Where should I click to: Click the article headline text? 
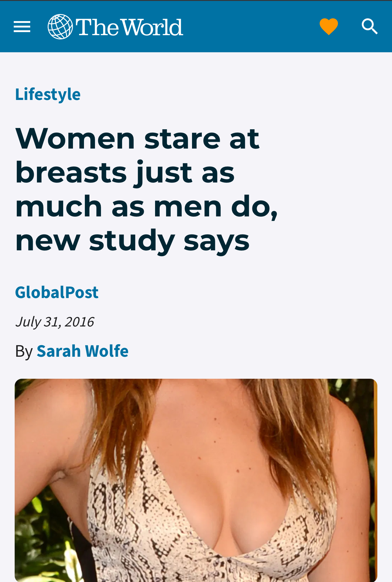[147, 189]
